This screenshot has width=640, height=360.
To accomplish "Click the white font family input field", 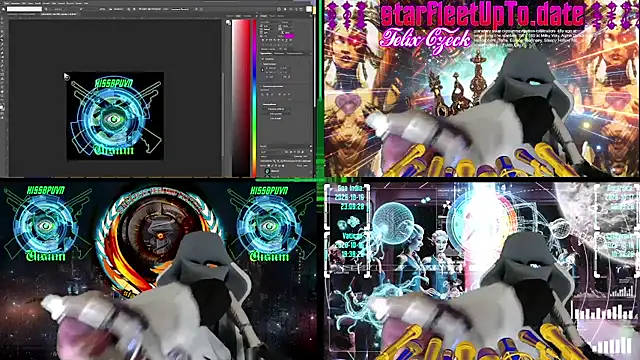I will pos(24,9).
